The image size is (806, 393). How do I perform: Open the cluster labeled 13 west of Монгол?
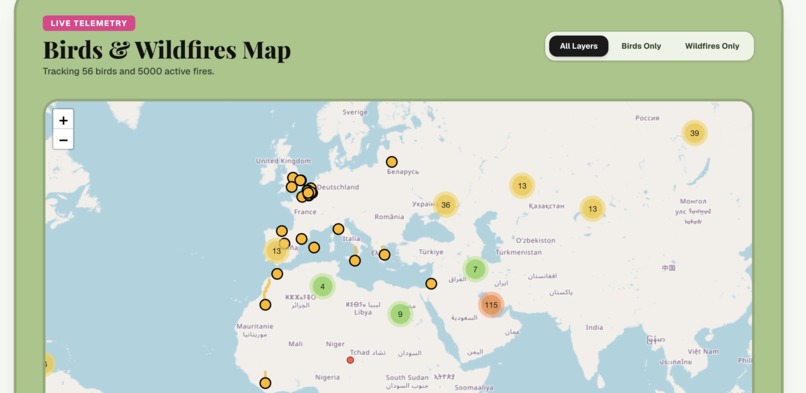pyautogui.click(x=592, y=209)
